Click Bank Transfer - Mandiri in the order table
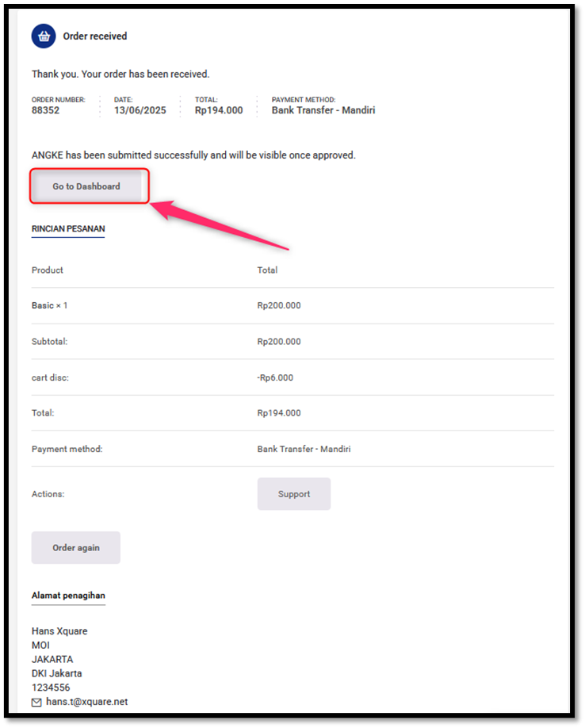Screen dimensions: 585x728 (x=304, y=449)
